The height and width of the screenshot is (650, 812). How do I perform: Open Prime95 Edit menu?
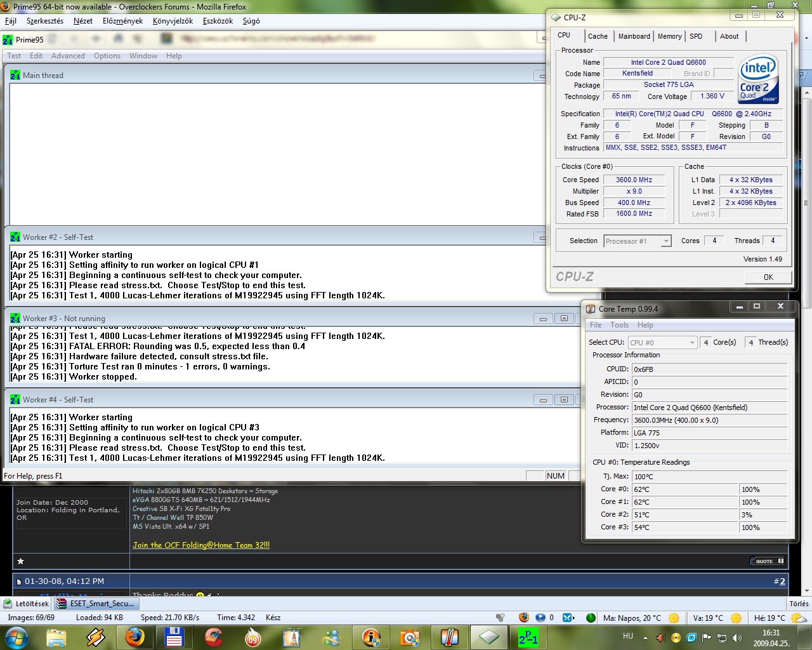click(36, 56)
